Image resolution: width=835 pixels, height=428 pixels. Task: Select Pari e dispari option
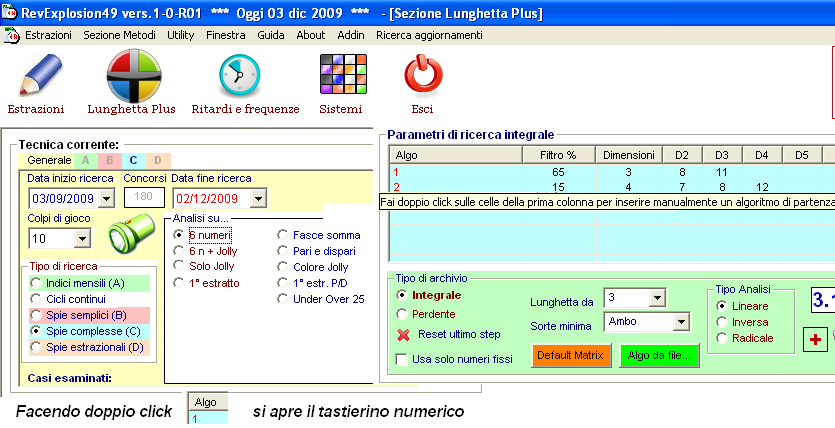(x=282, y=251)
